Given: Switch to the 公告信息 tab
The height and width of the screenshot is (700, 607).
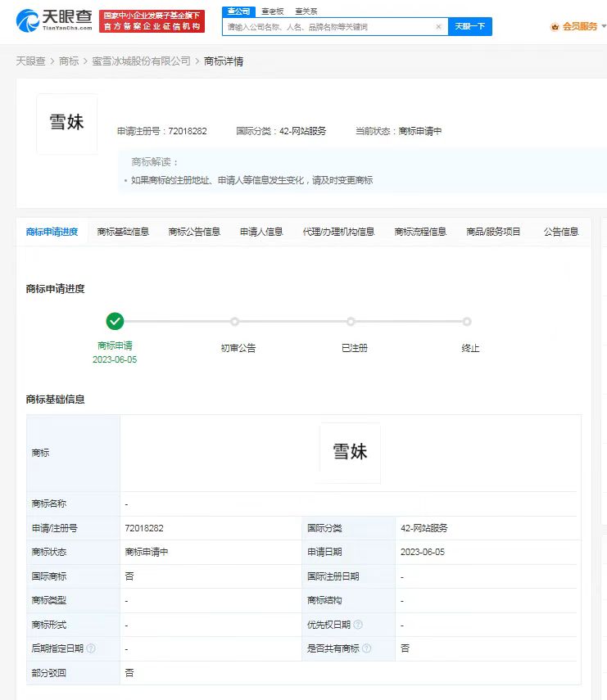Looking at the screenshot, I should click(x=561, y=232).
